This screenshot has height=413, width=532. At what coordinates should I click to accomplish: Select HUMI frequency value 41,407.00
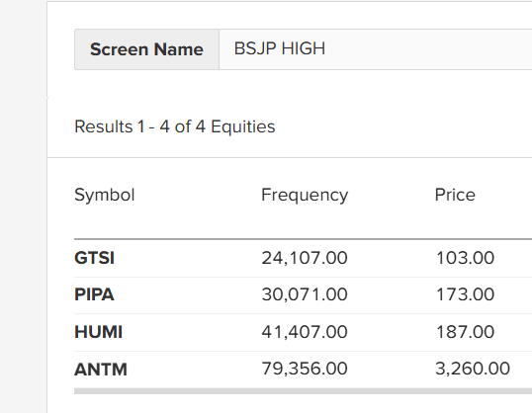(305, 332)
